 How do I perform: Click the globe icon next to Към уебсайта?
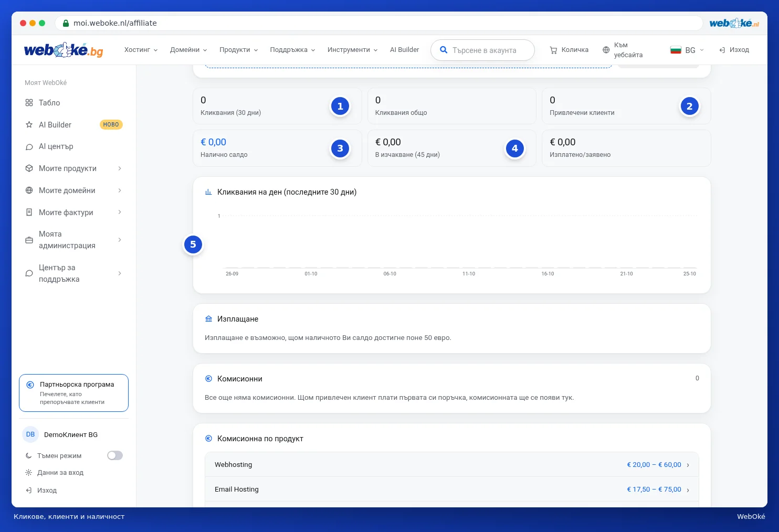pos(606,50)
